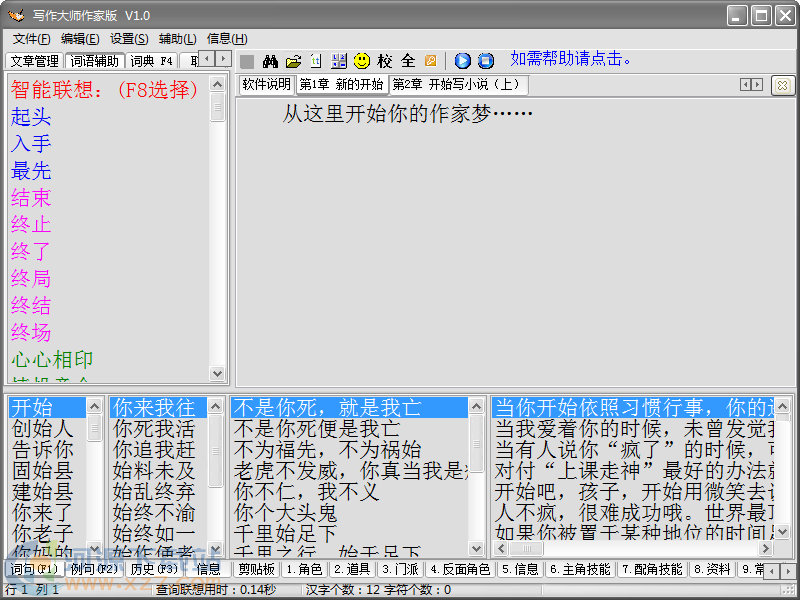
Task: Open the 4.反面角色 tab
Action: (x=460, y=569)
